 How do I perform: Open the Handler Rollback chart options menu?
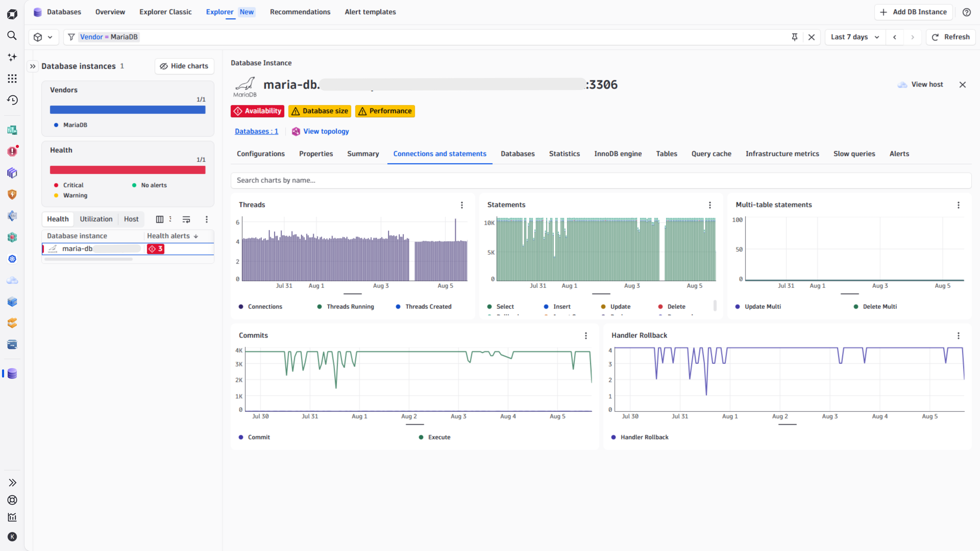point(958,335)
